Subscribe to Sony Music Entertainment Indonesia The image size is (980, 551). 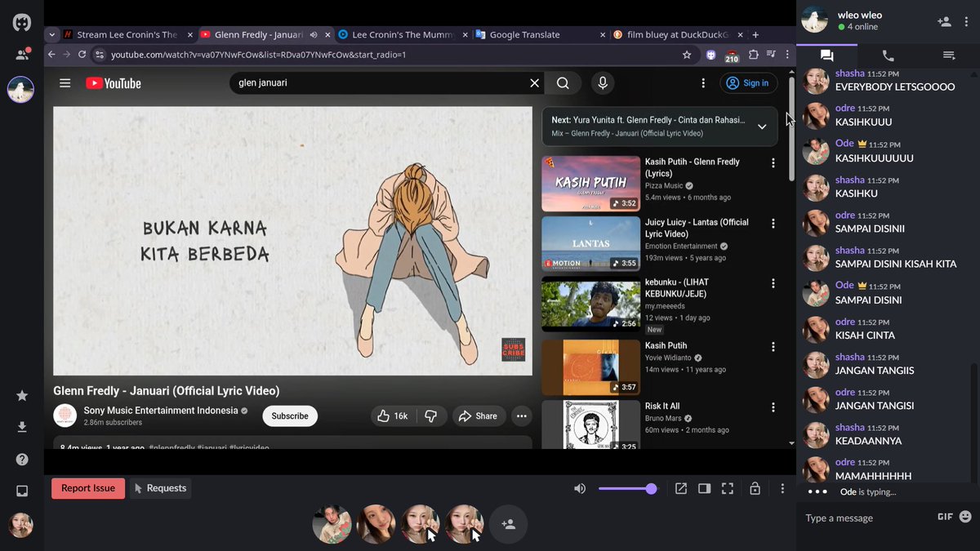click(x=290, y=416)
